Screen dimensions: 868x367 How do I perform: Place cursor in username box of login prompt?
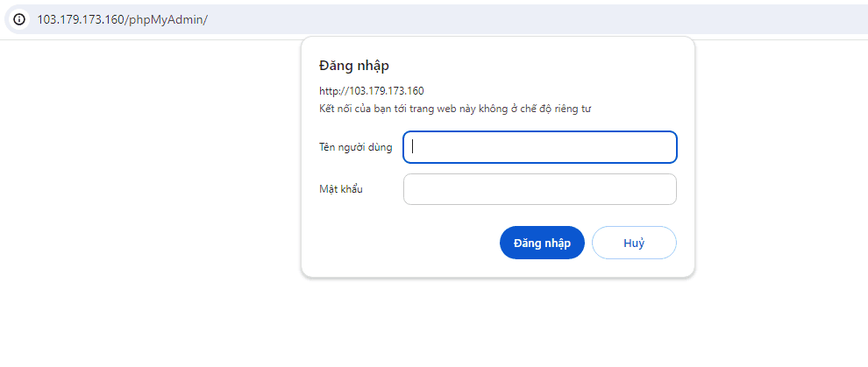point(540,147)
